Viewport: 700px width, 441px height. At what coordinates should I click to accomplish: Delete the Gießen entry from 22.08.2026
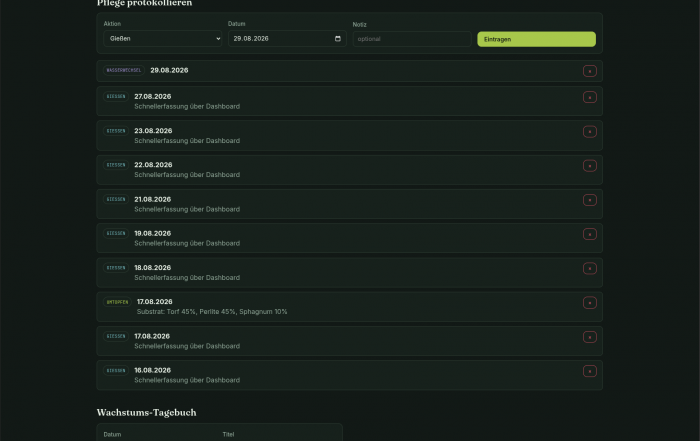coord(589,166)
